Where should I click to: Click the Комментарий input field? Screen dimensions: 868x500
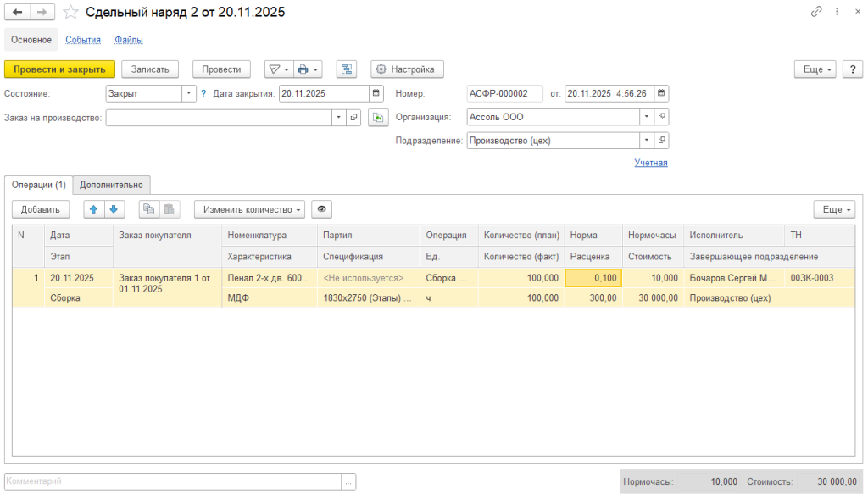coord(173,481)
